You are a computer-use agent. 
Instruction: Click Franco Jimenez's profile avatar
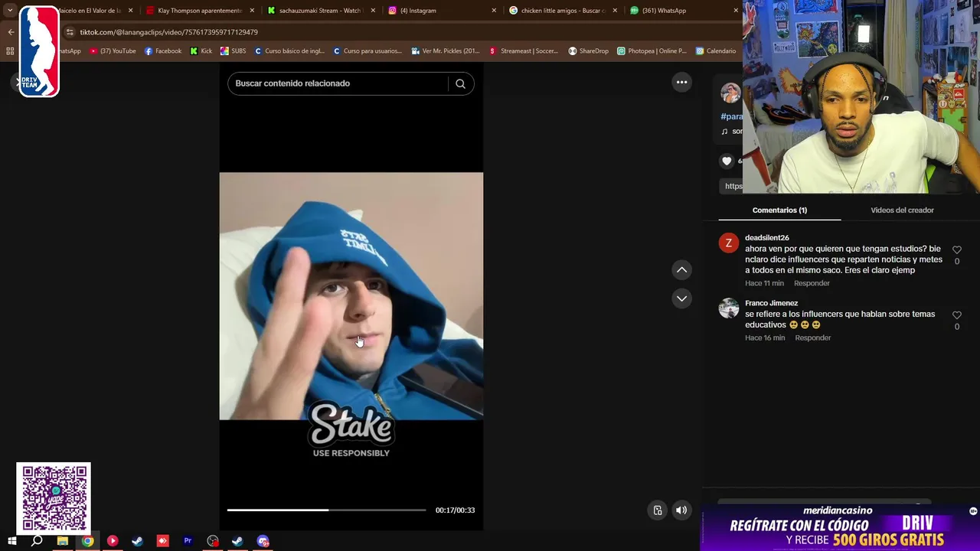728,308
